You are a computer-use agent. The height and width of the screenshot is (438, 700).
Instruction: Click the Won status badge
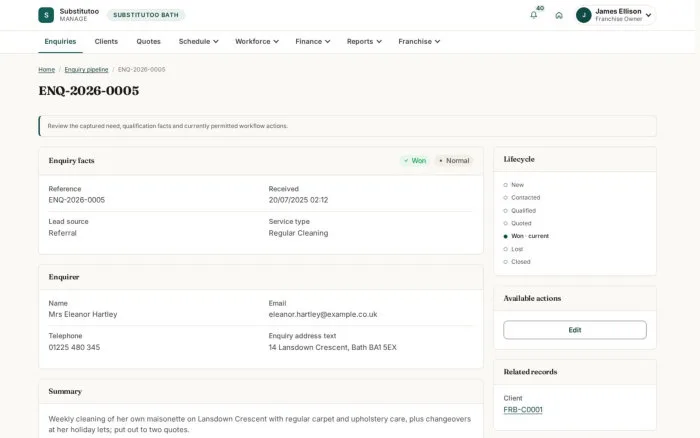click(x=415, y=161)
